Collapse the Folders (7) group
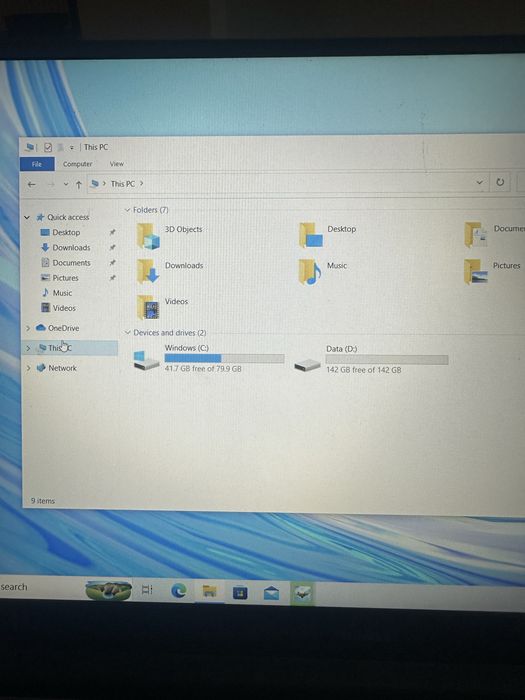Image resolution: width=525 pixels, height=700 pixels. 128,210
